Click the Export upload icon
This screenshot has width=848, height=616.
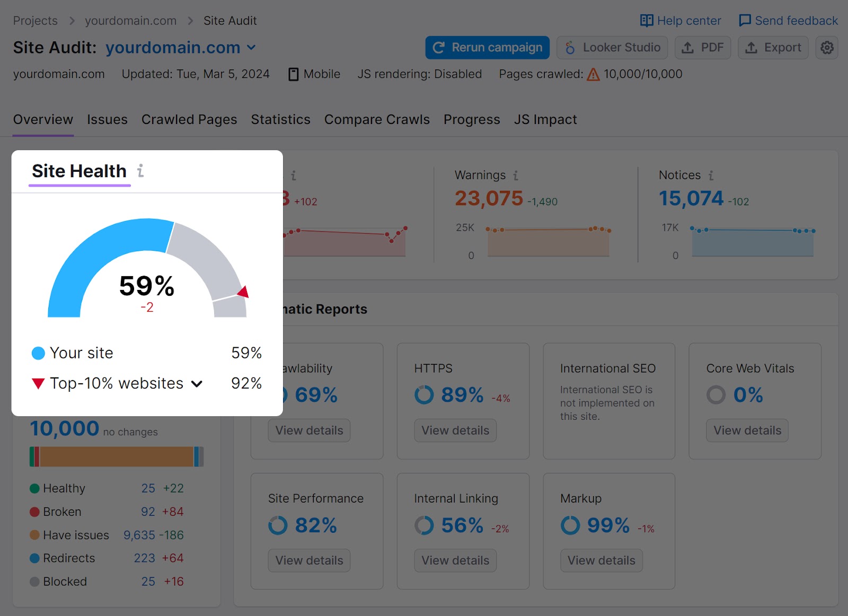coord(750,47)
